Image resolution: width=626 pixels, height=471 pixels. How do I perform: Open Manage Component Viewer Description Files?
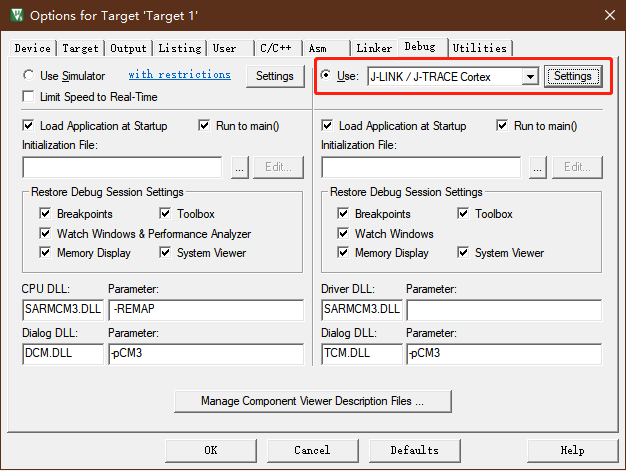coord(313,401)
